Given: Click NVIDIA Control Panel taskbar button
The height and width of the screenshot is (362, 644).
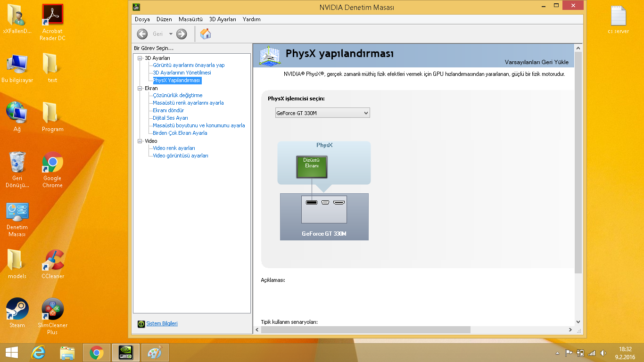Looking at the screenshot, I should [125, 353].
